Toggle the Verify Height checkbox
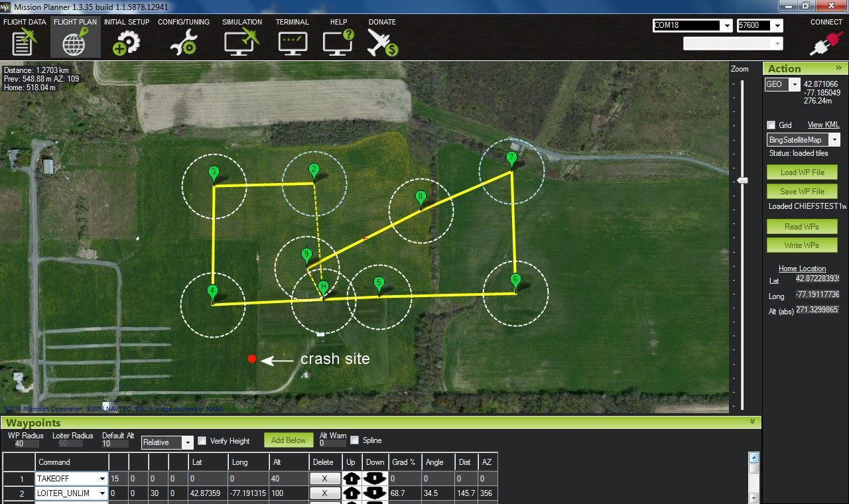 click(203, 440)
